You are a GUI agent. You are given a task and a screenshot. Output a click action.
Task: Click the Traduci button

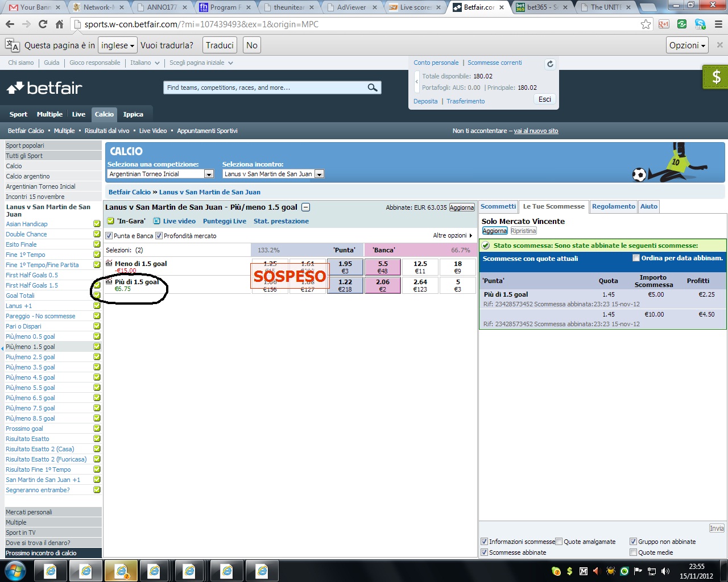(220, 45)
